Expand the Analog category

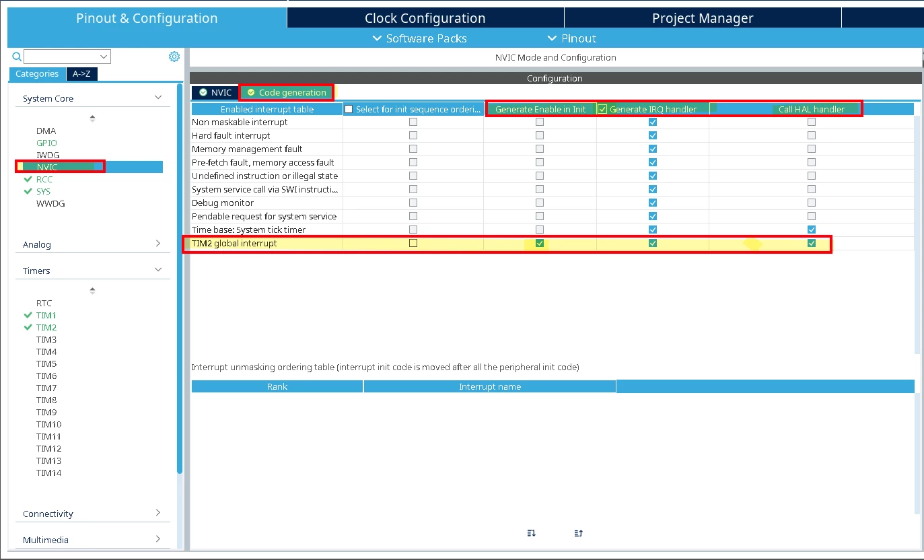tap(158, 244)
